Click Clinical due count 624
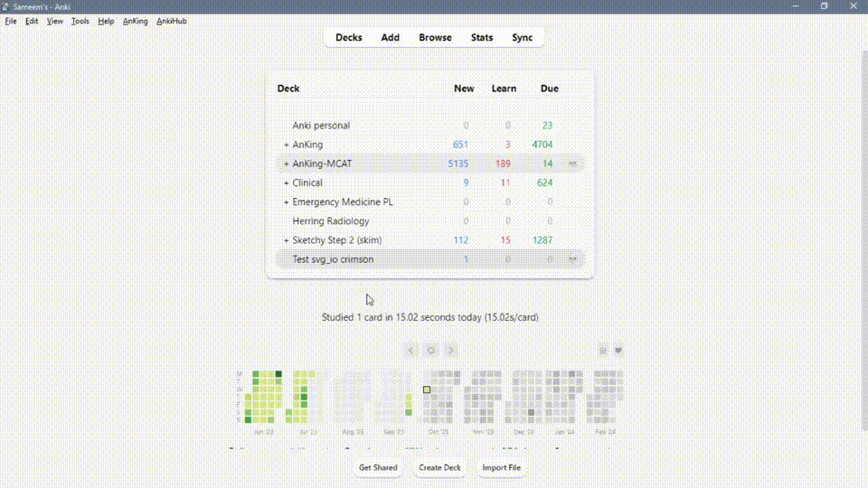 [544, 183]
